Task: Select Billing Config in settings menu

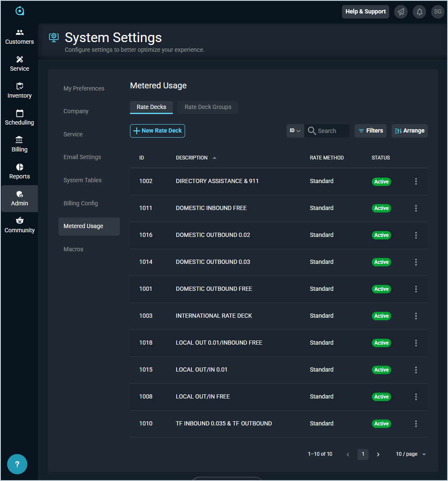Action: coord(81,203)
